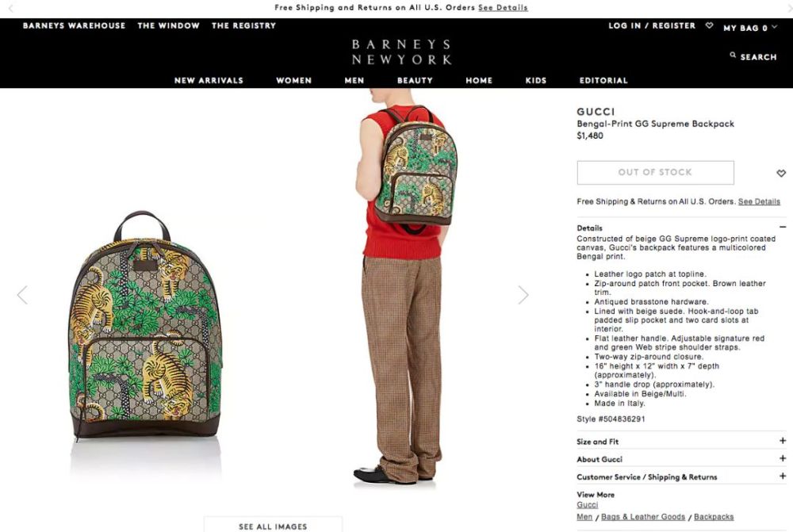Open the My Bag dropdown
The width and height of the screenshot is (793, 532).
point(750,28)
